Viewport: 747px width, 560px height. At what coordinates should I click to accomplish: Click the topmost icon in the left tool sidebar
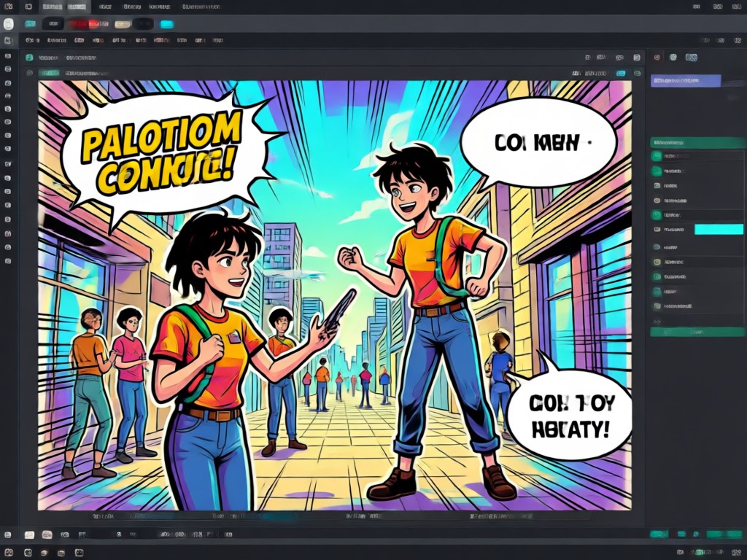click(8, 56)
